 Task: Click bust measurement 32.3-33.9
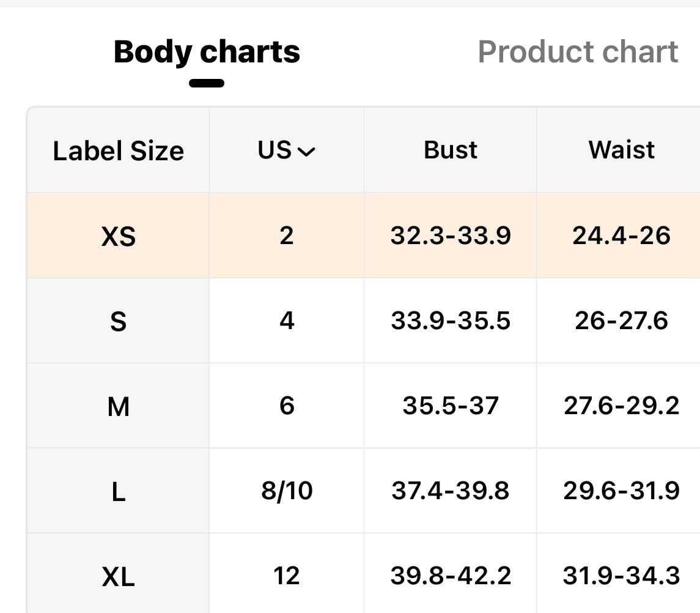[451, 236]
